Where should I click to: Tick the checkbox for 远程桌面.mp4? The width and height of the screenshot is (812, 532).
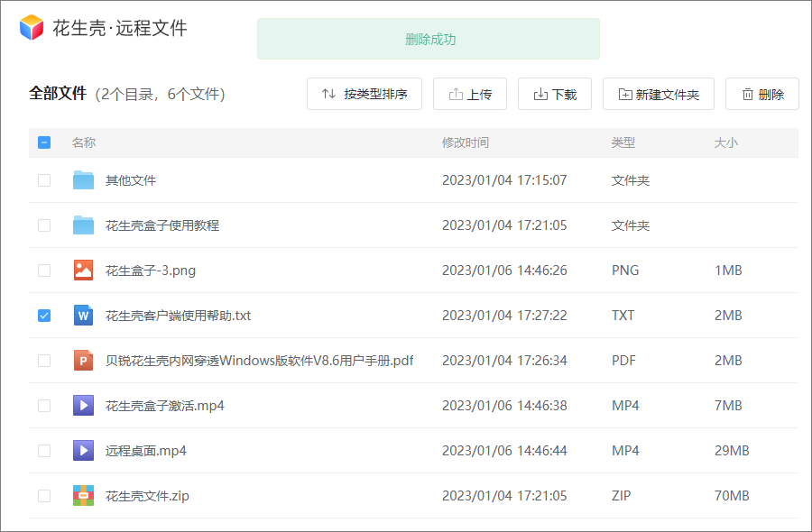tap(44, 450)
